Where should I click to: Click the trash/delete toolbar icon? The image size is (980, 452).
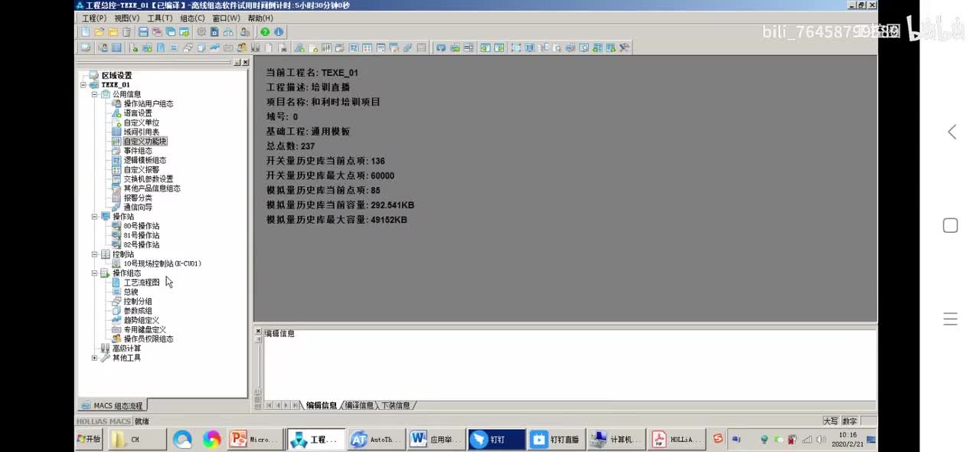pos(126,32)
